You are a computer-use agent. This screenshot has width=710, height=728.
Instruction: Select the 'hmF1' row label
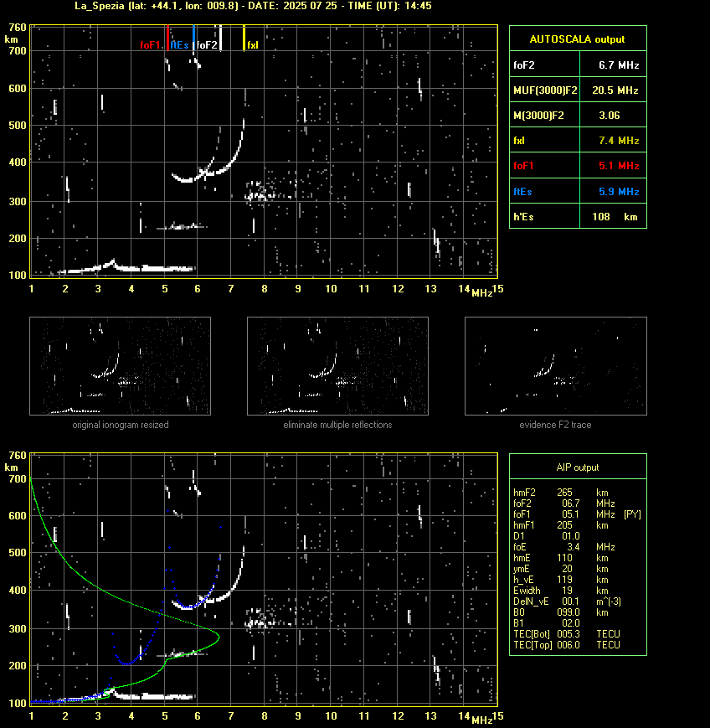tap(524, 525)
